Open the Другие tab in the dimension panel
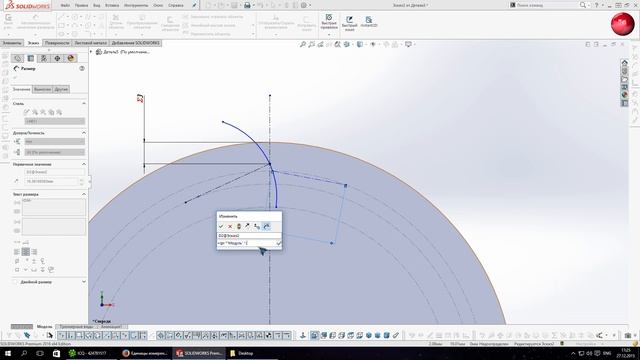The width and height of the screenshot is (640, 360). [x=61, y=89]
